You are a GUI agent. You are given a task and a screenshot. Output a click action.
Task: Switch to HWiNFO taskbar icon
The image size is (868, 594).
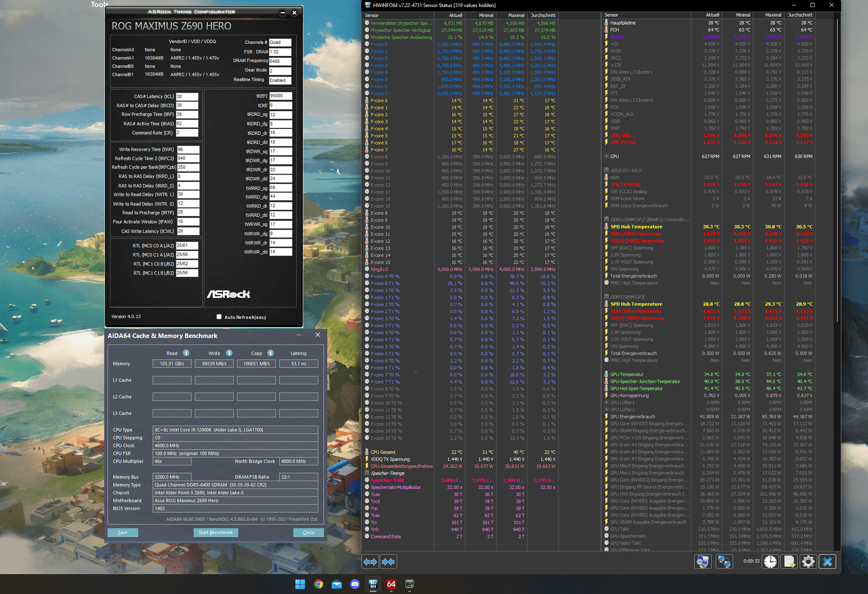point(373,584)
